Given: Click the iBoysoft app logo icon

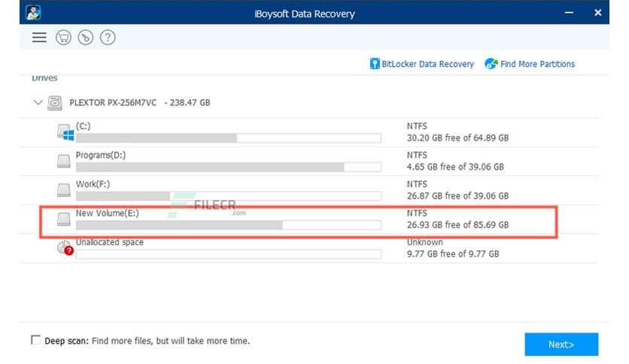Looking at the screenshot, I should (x=33, y=13).
